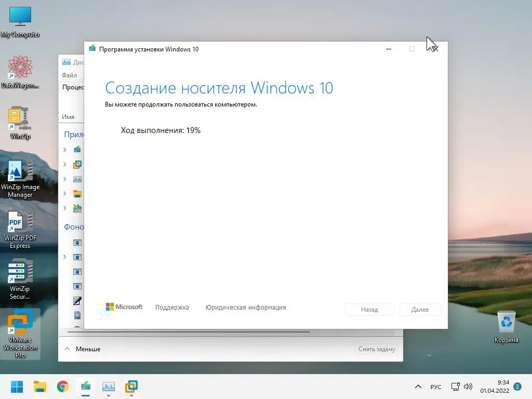The height and width of the screenshot is (399, 532).
Task: Open the volume tray icon
Action: tap(468, 387)
